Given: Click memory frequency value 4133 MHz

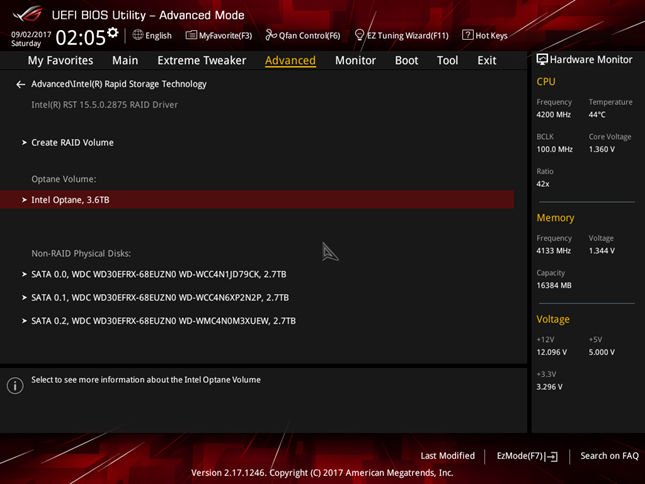Looking at the screenshot, I should (x=553, y=250).
